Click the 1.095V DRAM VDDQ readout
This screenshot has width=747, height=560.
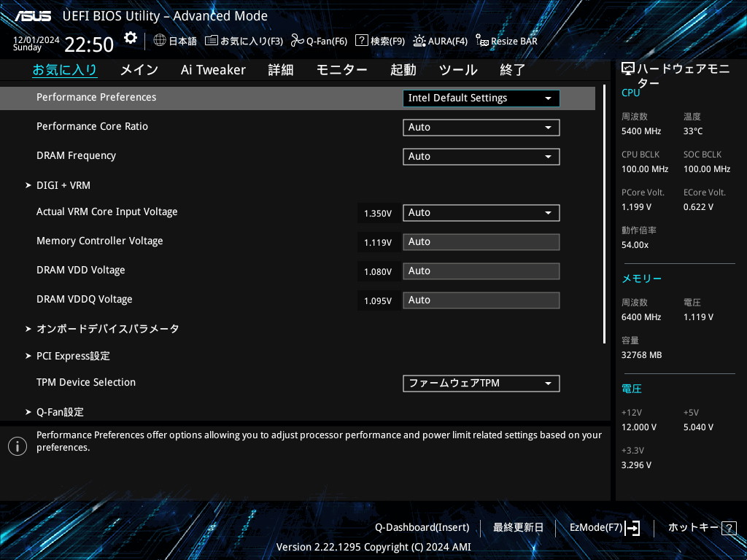pyautogui.click(x=378, y=301)
